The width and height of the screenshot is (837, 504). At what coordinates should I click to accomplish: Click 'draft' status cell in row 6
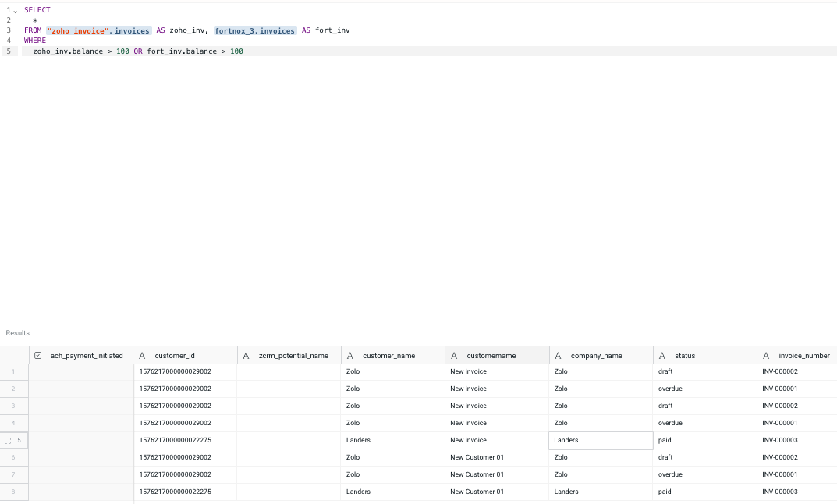pos(704,457)
